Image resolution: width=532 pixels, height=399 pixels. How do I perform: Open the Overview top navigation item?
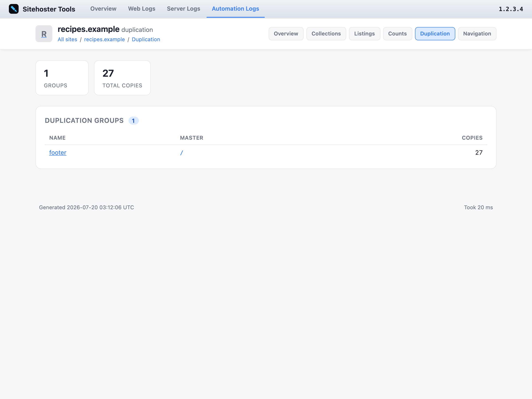tap(103, 9)
